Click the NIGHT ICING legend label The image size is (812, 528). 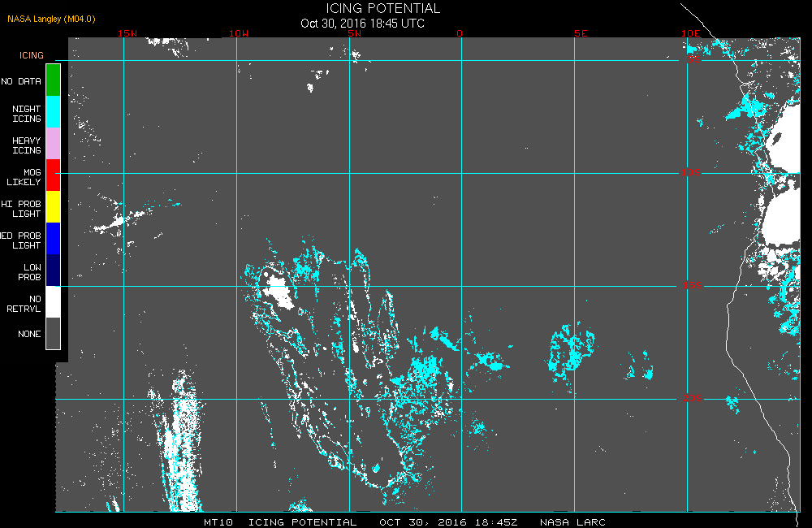point(27,114)
